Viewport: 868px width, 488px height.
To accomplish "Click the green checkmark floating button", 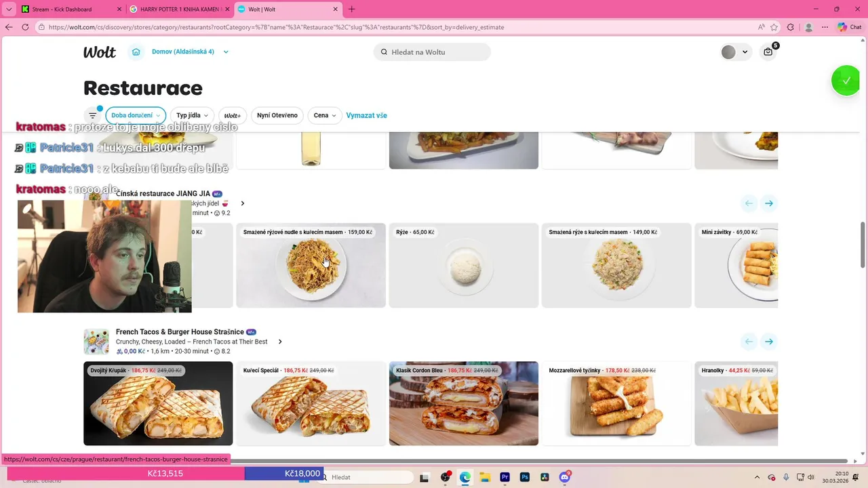I will 846,81.
